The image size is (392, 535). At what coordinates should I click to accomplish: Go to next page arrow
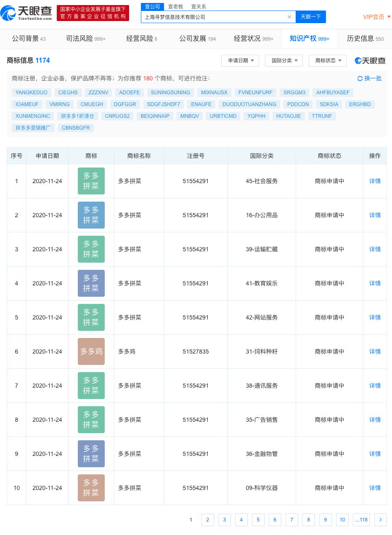coord(380,520)
